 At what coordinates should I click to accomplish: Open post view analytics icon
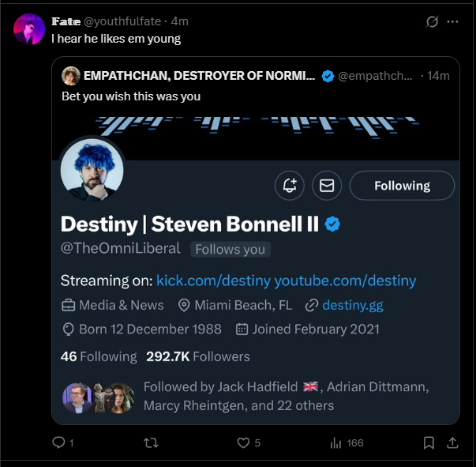pyautogui.click(x=335, y=443)
